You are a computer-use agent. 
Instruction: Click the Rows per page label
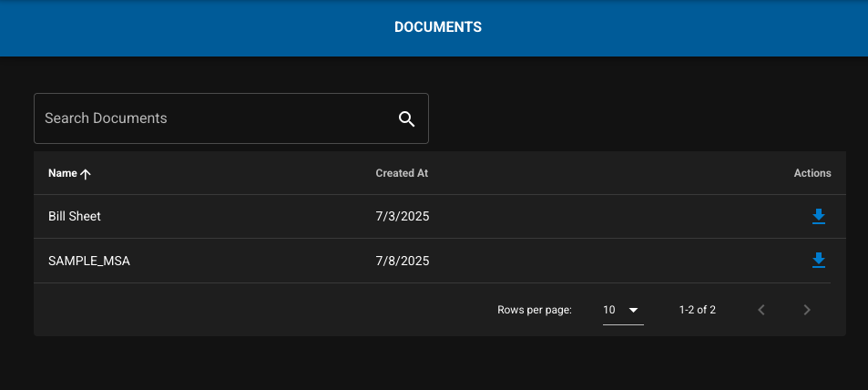535,310
